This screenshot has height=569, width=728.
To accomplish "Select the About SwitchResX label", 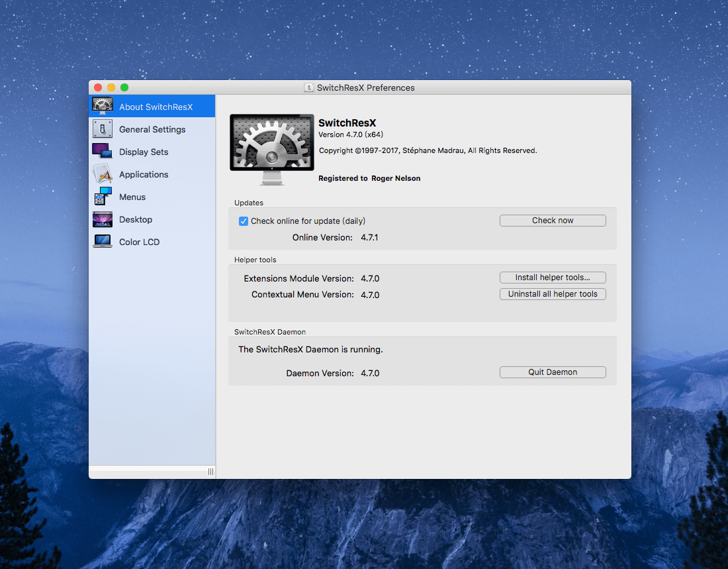I will (x=156, y=107).
